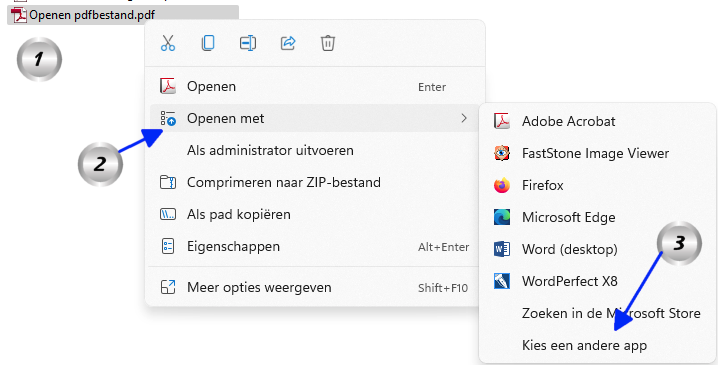
Task: Click the PDF icon of Openen pdfbestand.pdf
Action: click(19, 15)
